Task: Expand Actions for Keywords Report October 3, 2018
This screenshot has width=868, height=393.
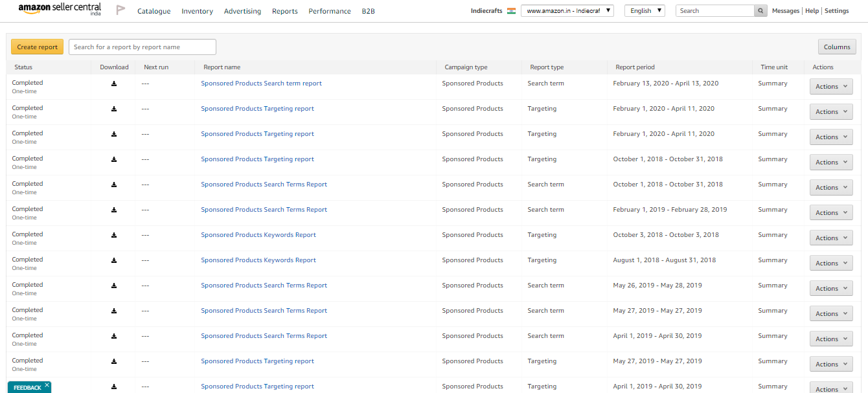Action: [x=831, y=238]
